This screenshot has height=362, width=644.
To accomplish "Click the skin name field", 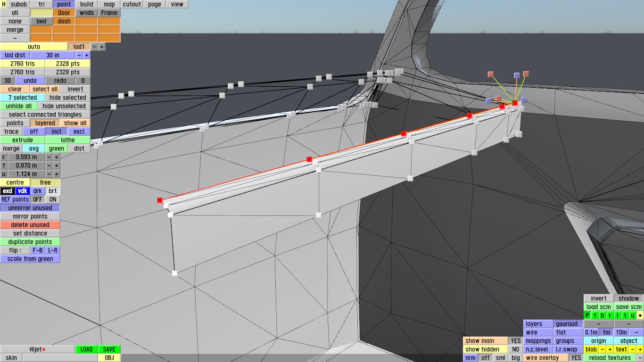I will (60, 358).
